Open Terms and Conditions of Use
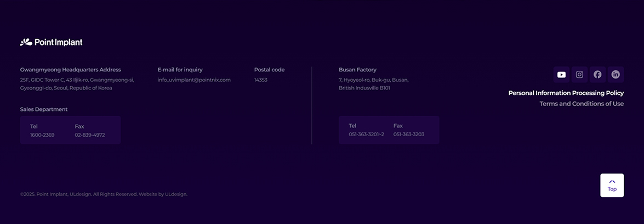Viewport: 644px width, 224px height. tap(581, 104)
